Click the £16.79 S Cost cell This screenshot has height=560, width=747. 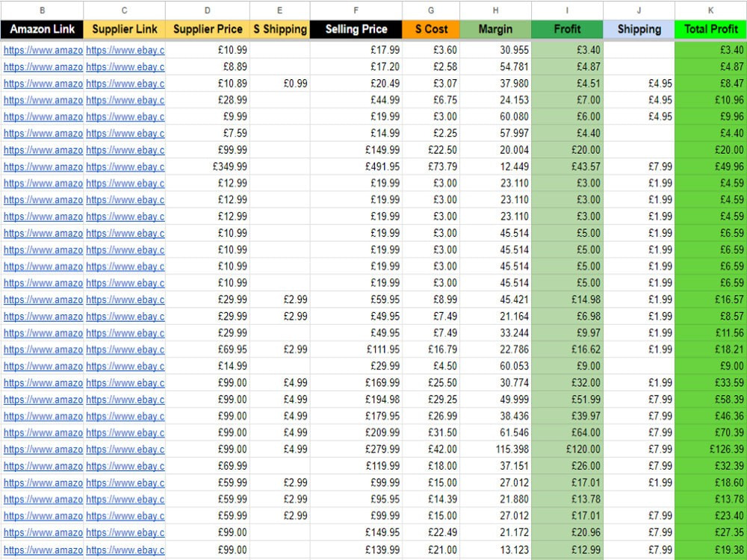(431, 349)
